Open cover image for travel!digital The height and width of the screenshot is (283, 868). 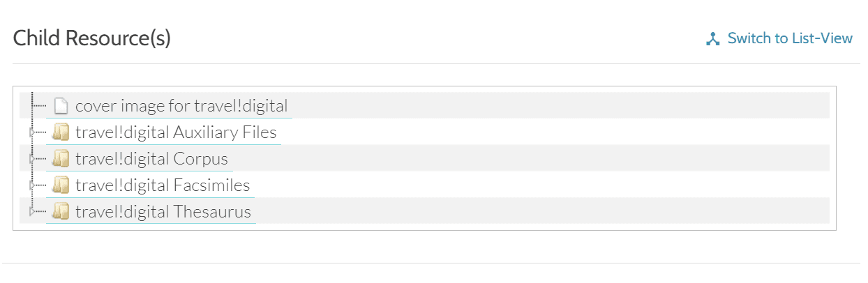[181, 106]
